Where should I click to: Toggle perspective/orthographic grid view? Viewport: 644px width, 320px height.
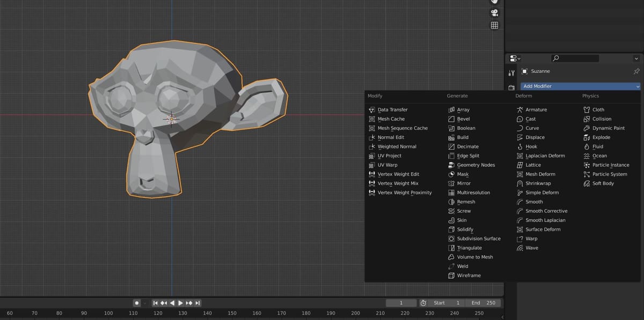(x=494, y=25)
